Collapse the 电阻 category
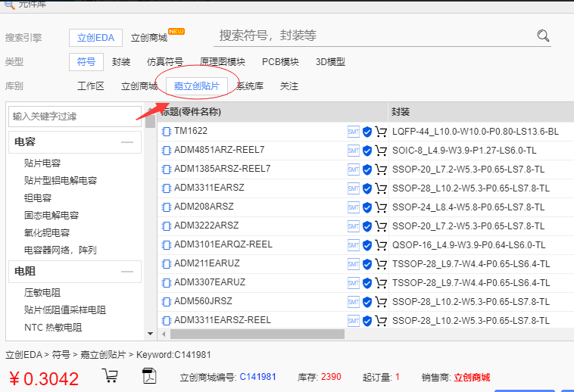The width and height of the screenshot is (574, 392). (126, 271)
